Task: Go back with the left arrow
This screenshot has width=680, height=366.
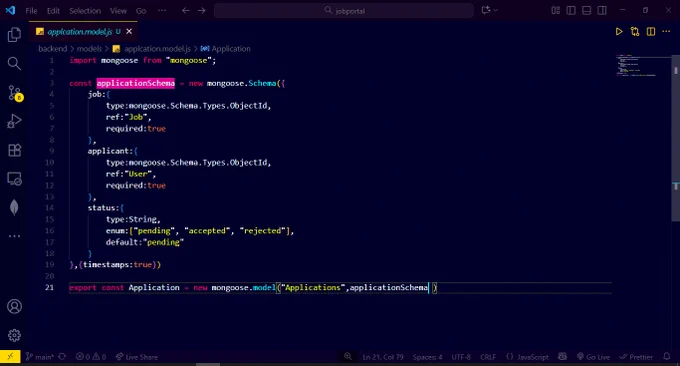Action: click(x=186, y=10)
